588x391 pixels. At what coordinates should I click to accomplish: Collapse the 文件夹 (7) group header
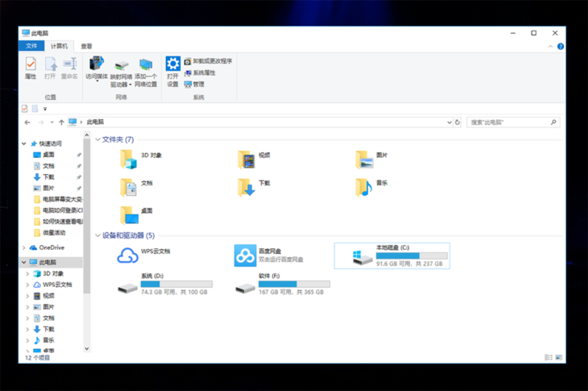[x=98, y=139]
